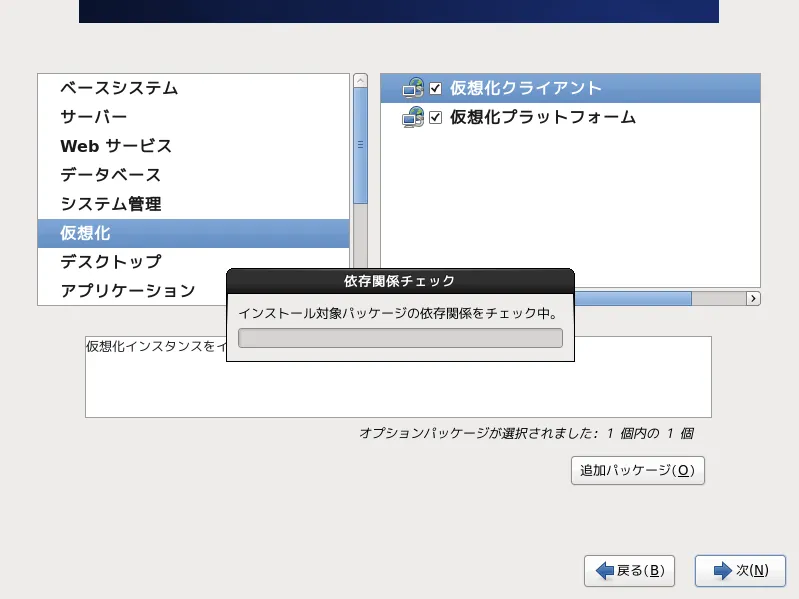Click the category list vertical scrollbar thumb
Image resolution: width=799 pixels, height=599 pixels.
click(x=360, y=145)
